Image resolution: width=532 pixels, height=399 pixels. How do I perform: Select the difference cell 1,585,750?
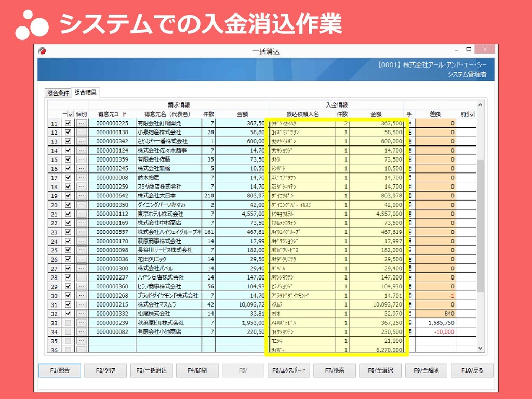click(435, 323)
